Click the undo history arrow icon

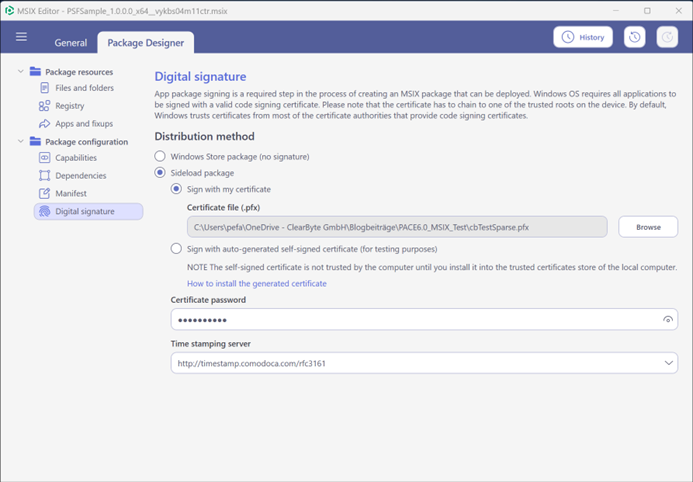pyautogui.click(x=635, y=37)
